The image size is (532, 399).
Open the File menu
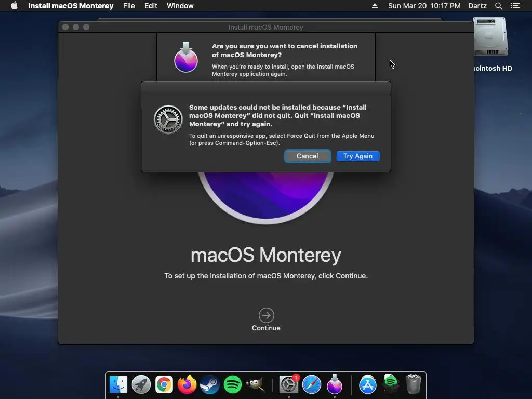(129, 6)
